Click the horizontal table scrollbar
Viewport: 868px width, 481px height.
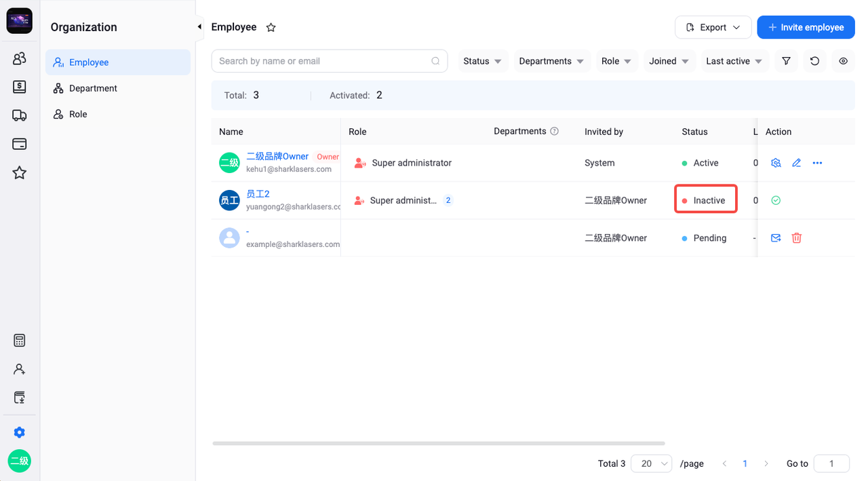(x=439, y=444)
